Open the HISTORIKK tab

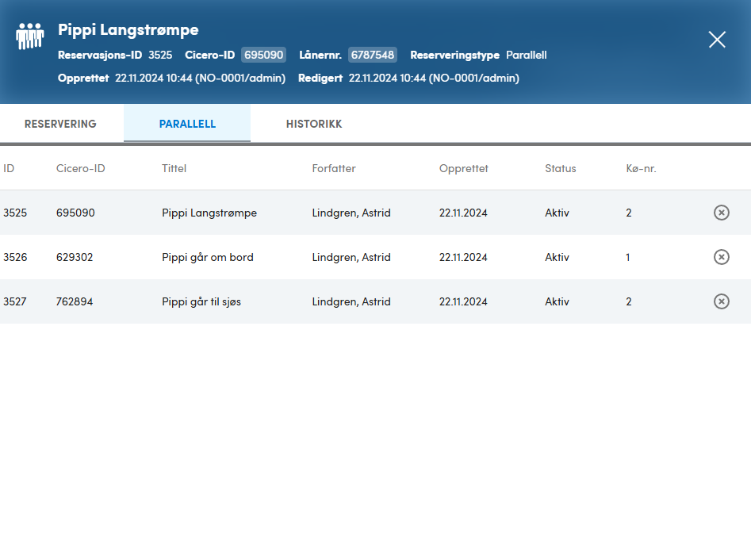pos(314,124)
